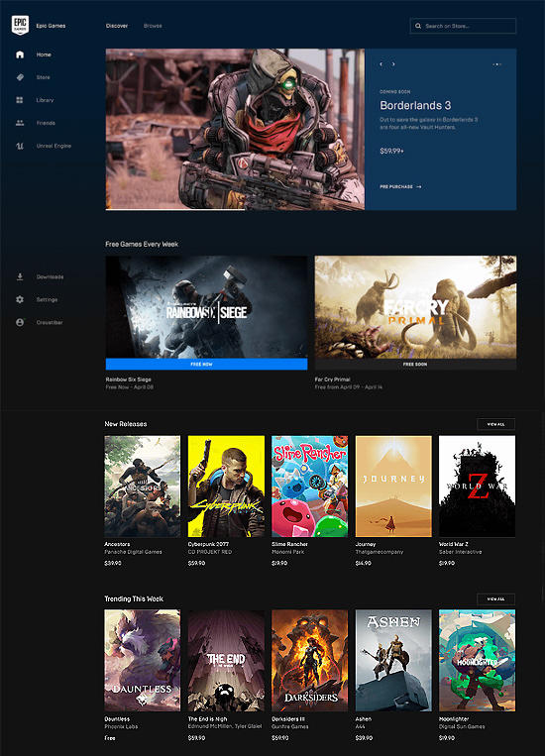The height and width of the screenshot is (756, 545).
Task: Select Downloads in the sidebar
Action: pos(51,276)
